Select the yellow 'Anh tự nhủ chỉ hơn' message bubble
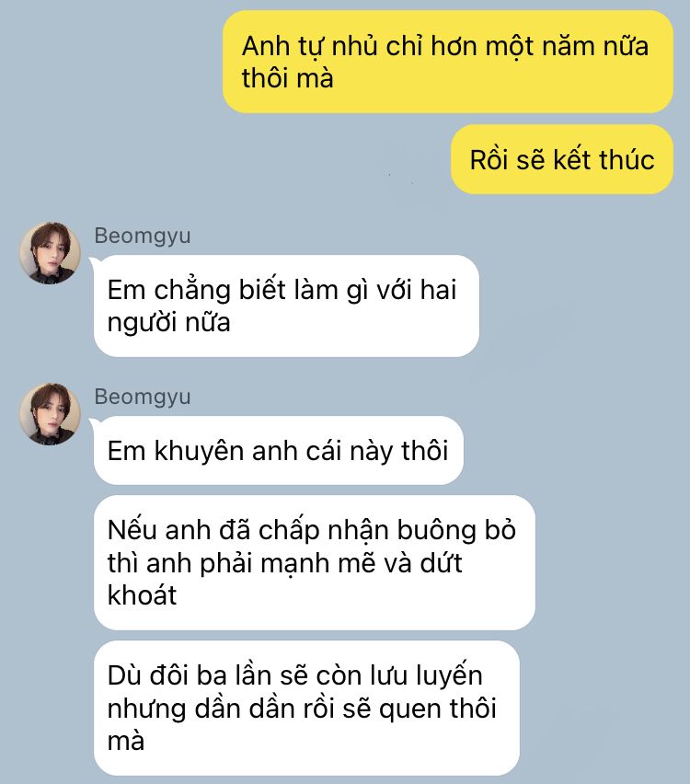This screenshot has width=690, height=784. coord(448,62)
